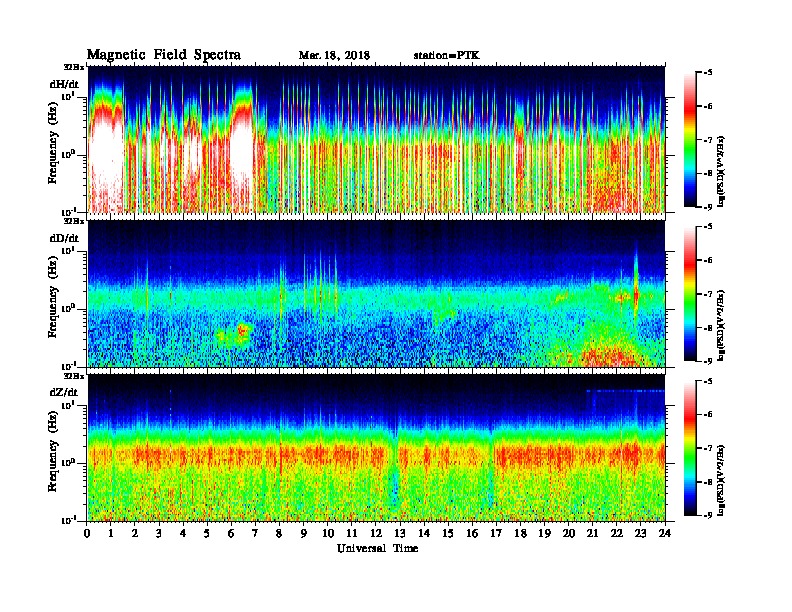Click hour tick label 24 on time axis
Screen dimensions: 792x612
click(x=665, y=533)
